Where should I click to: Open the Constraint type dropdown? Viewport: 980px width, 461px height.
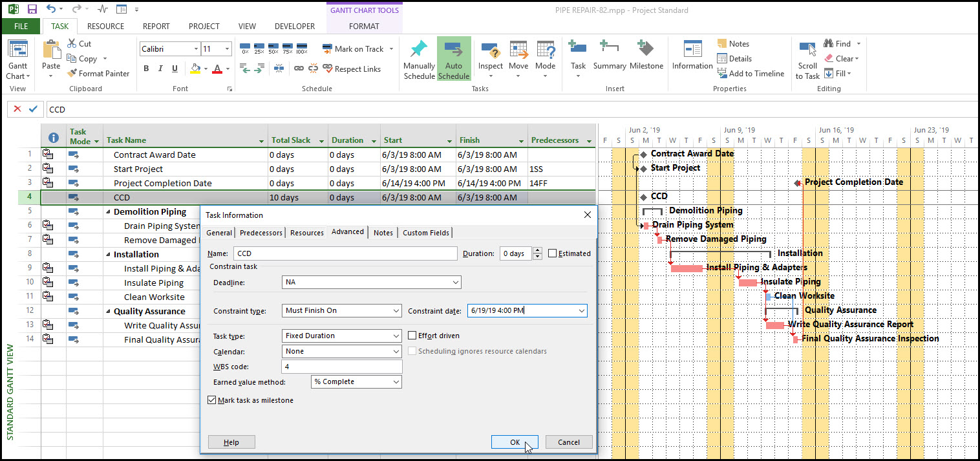pyautogui.click(x=396, y=311)
